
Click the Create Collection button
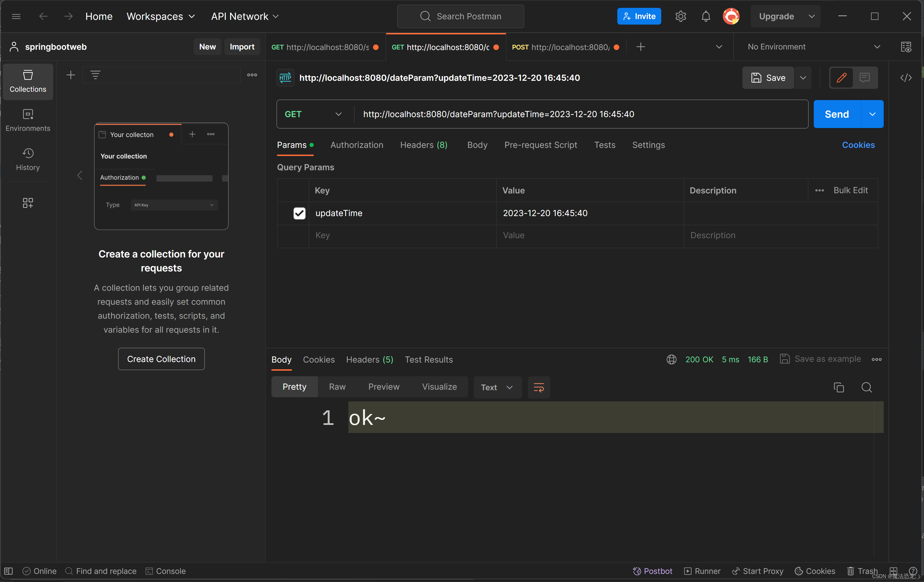(x=161, y=359)
